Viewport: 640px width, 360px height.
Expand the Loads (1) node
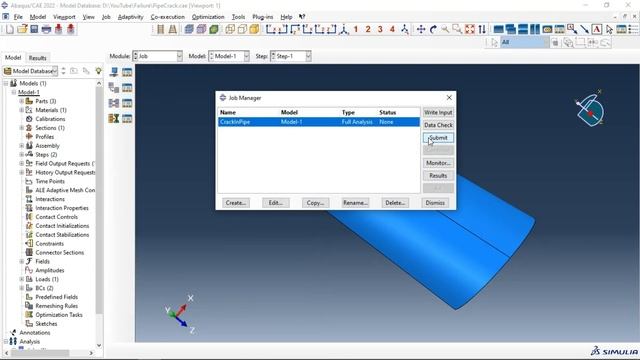(22, 279)
